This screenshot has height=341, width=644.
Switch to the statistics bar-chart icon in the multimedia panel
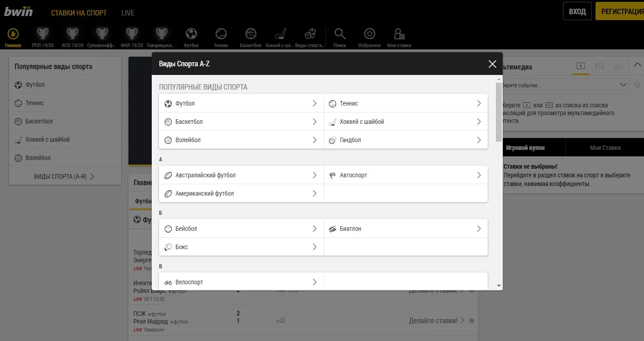[618, 66]
